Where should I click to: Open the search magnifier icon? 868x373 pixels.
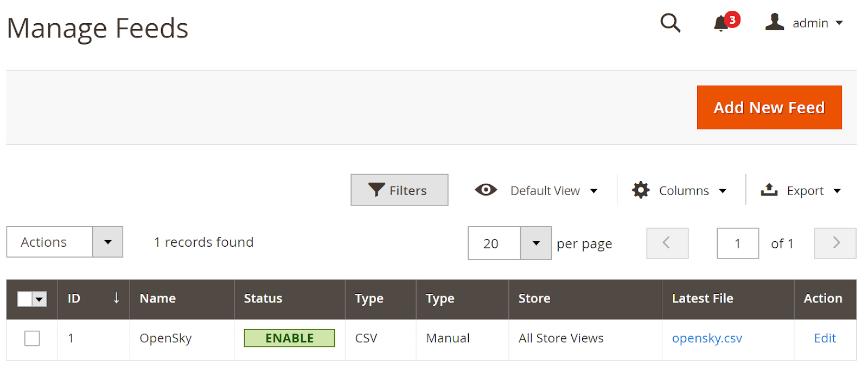click(x=670, y=23)
